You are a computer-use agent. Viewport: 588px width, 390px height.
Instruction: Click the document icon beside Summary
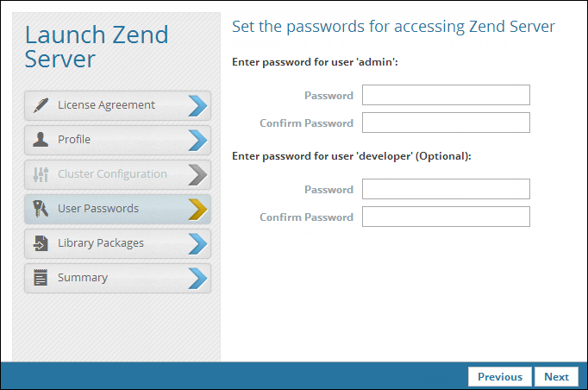point(41,278)
